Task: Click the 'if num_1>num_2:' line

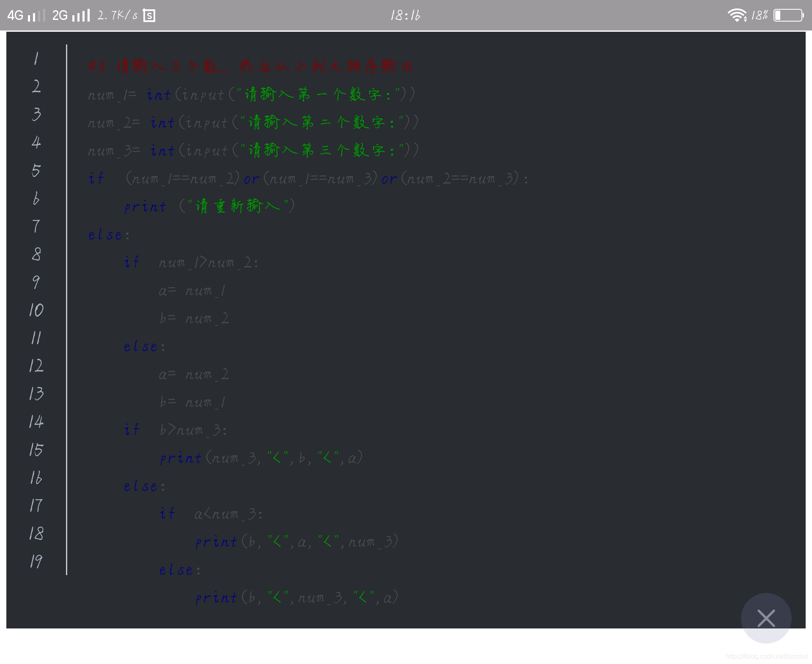Action: [x=191, y=262]
